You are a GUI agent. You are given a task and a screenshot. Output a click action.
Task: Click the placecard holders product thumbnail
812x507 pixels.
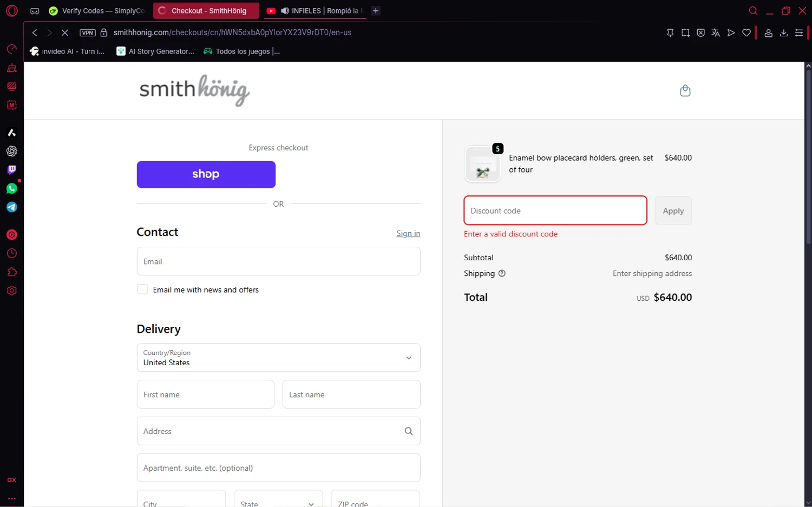[x=482, y=164]
